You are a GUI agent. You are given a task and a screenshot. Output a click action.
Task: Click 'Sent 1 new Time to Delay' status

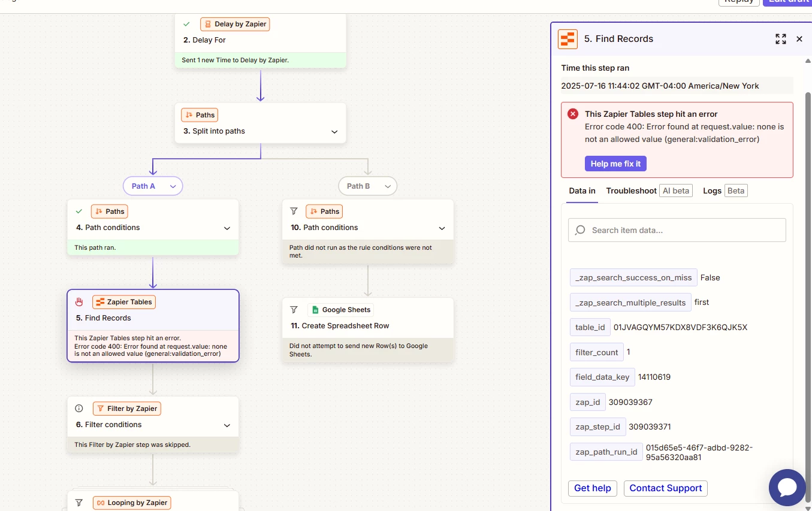pos(235,60)
